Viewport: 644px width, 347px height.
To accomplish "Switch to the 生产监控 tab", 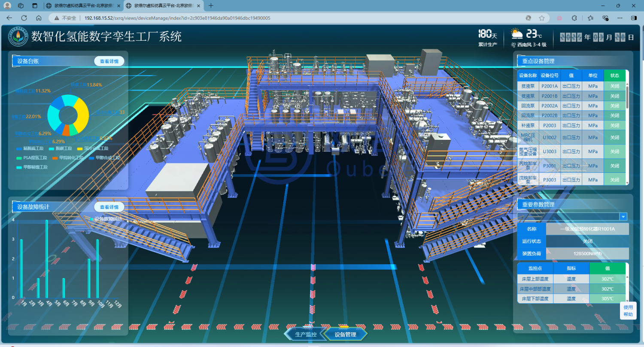I will pos(306,334).
